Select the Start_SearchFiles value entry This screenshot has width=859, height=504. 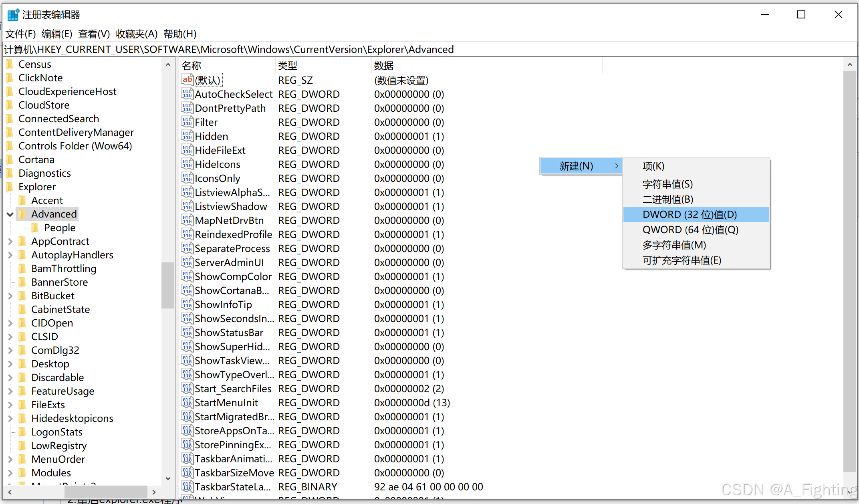pos(233,389)
